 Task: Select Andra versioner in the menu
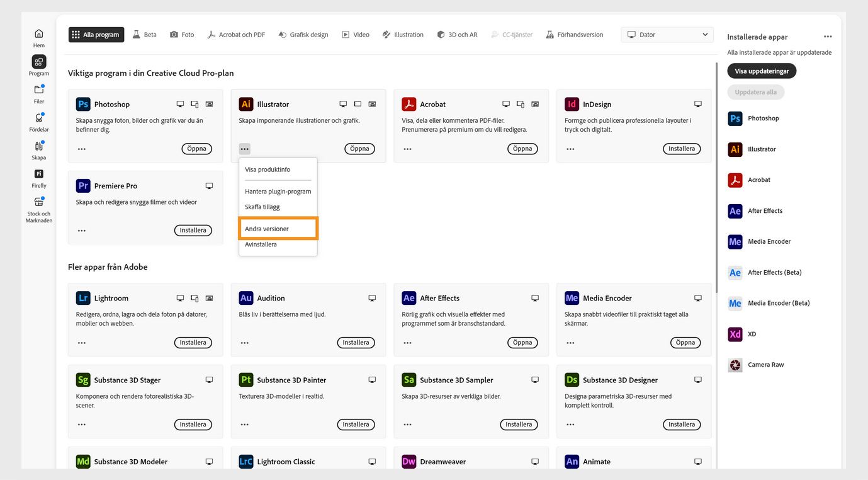278,229
